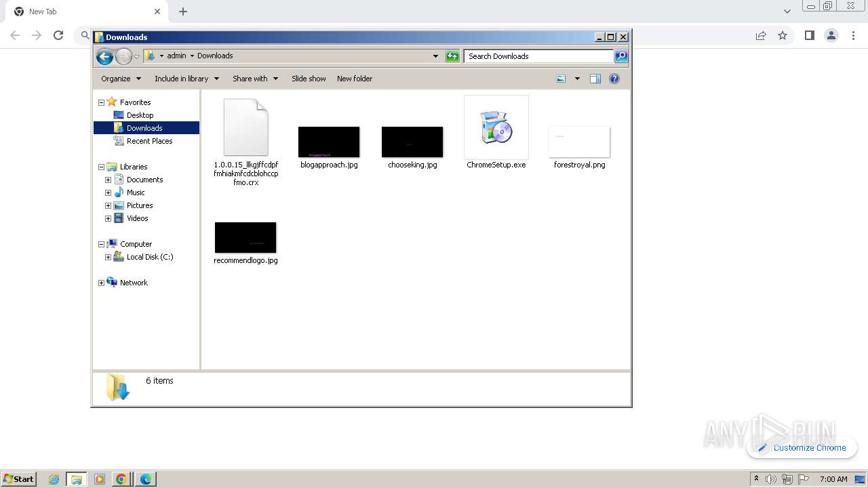The image size is (868, 488).
Task: Bookmark this page with the star icon
Action: [783, 35]
